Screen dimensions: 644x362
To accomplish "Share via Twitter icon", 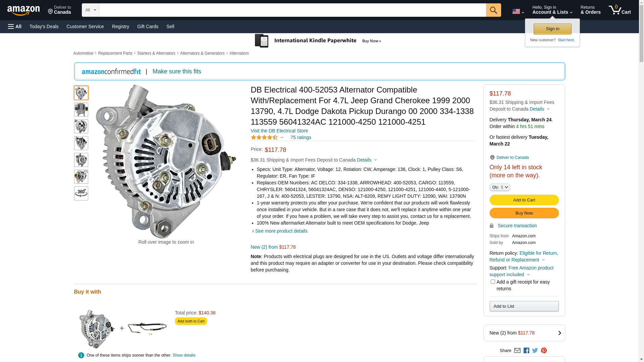I will [x=535, y=351].
